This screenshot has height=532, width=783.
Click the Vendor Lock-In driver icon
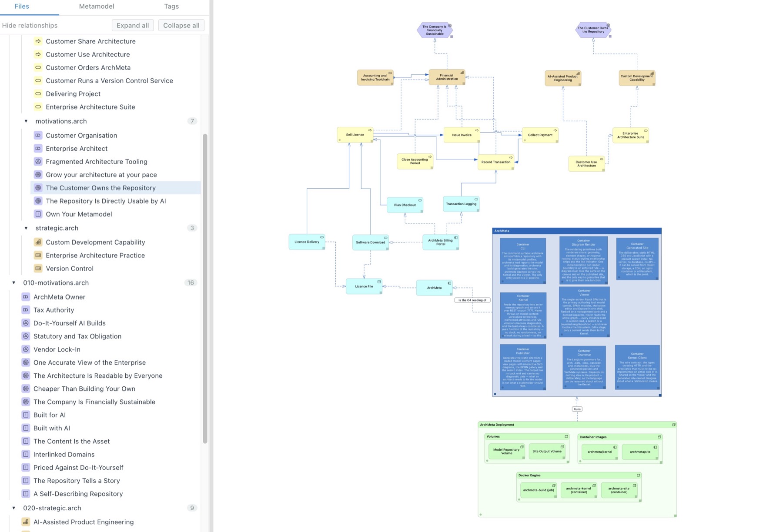click(x=26, y=349)
